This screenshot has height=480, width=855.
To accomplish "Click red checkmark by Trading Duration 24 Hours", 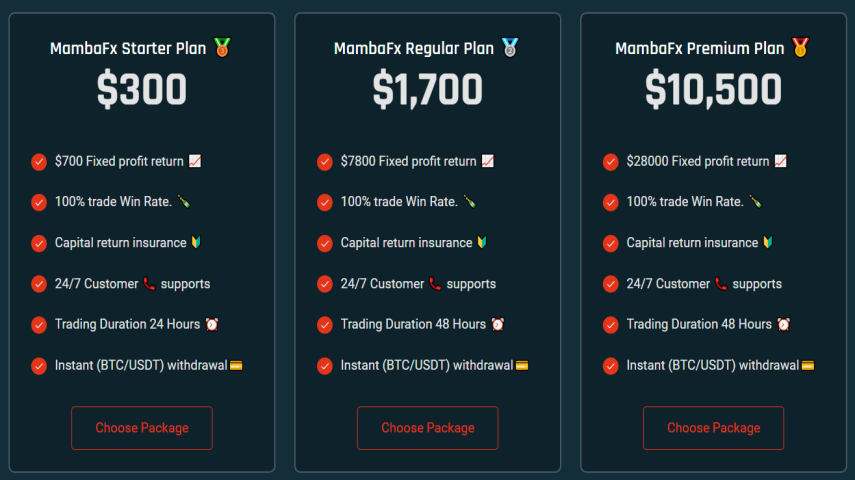I will [39, 325].
